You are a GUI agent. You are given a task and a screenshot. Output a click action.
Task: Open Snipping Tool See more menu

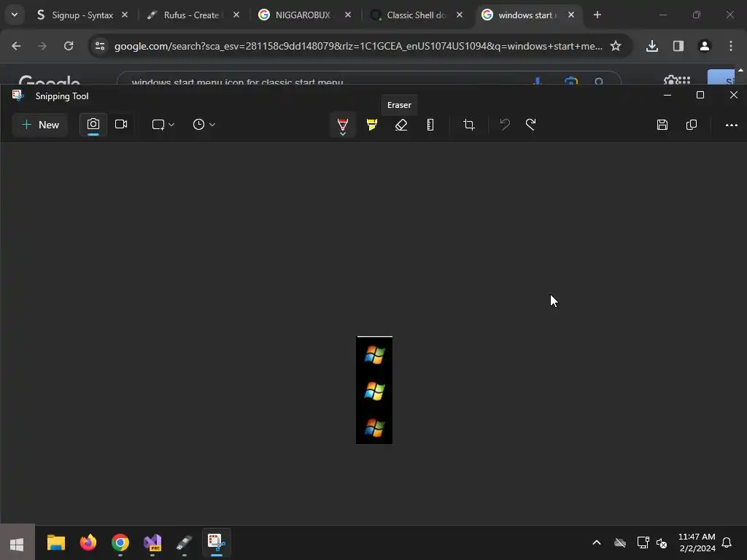coord(731,125)
